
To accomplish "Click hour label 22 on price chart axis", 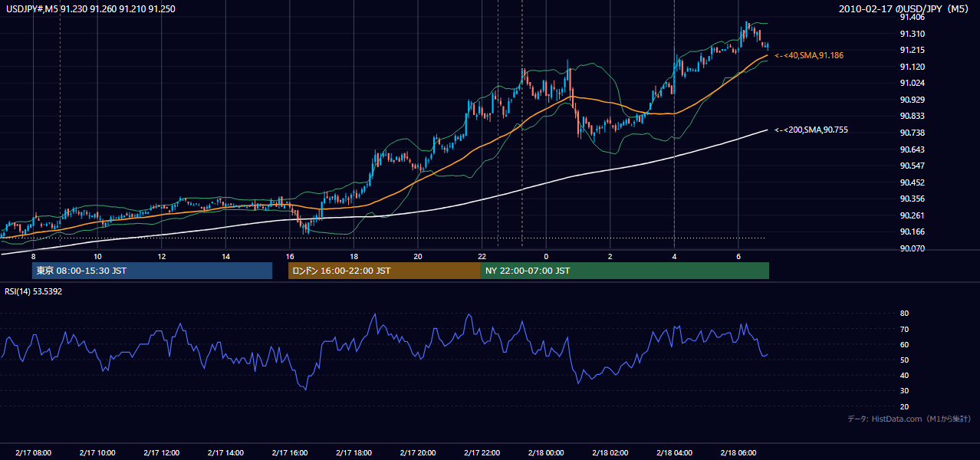I will tap(482, 256).
